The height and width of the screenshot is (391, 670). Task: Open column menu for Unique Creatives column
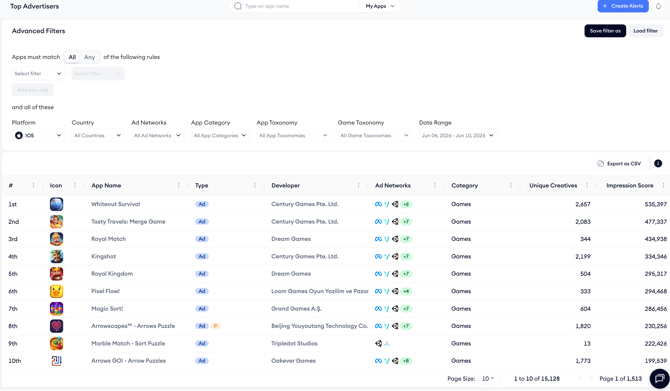pos(587,185)
